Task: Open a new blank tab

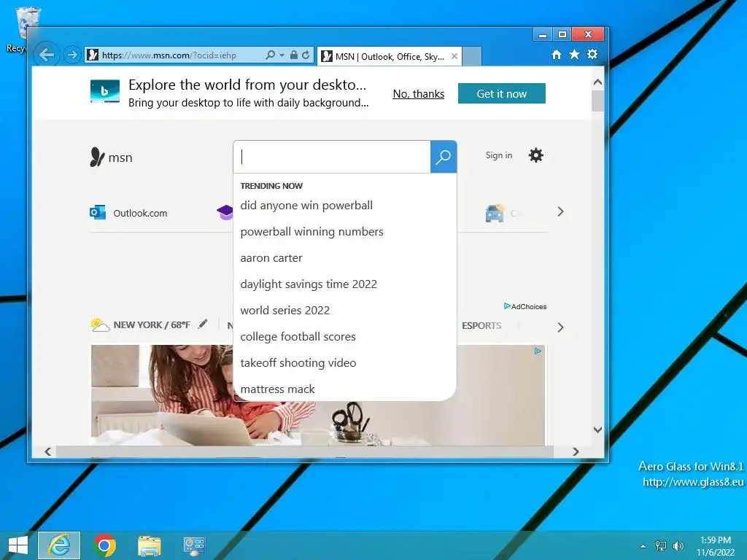Action: pyautogui.click(x=472, y=56)
